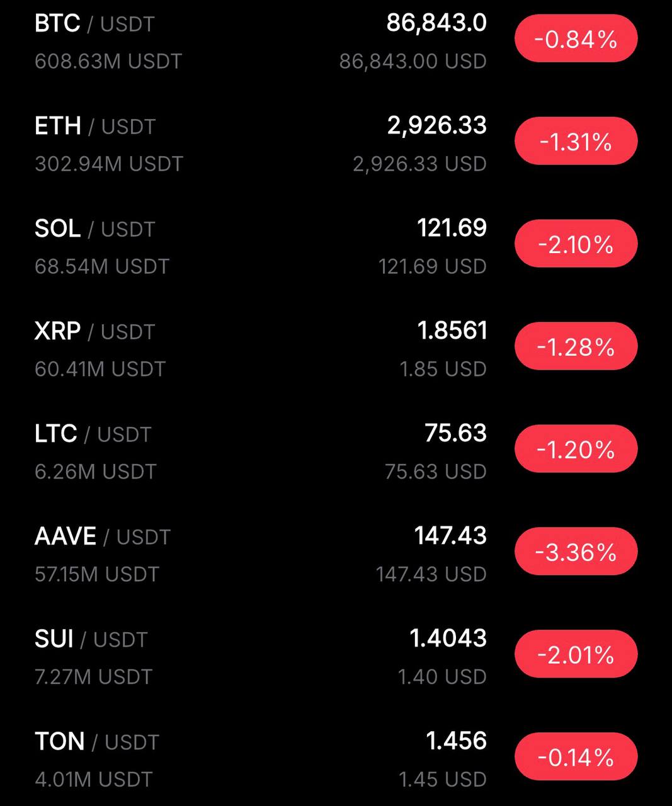The image size is (672, 806).
Task: Click the SOL volume 68.54M USDT
Action: pyautogui.click(x=102, y=266)
